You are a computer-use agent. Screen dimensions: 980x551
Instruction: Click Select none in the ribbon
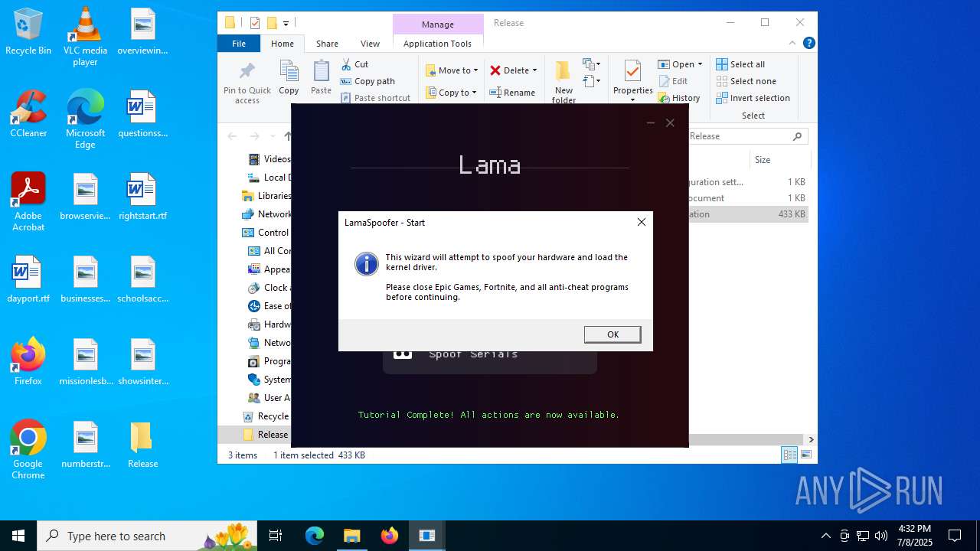click(746, 81)
